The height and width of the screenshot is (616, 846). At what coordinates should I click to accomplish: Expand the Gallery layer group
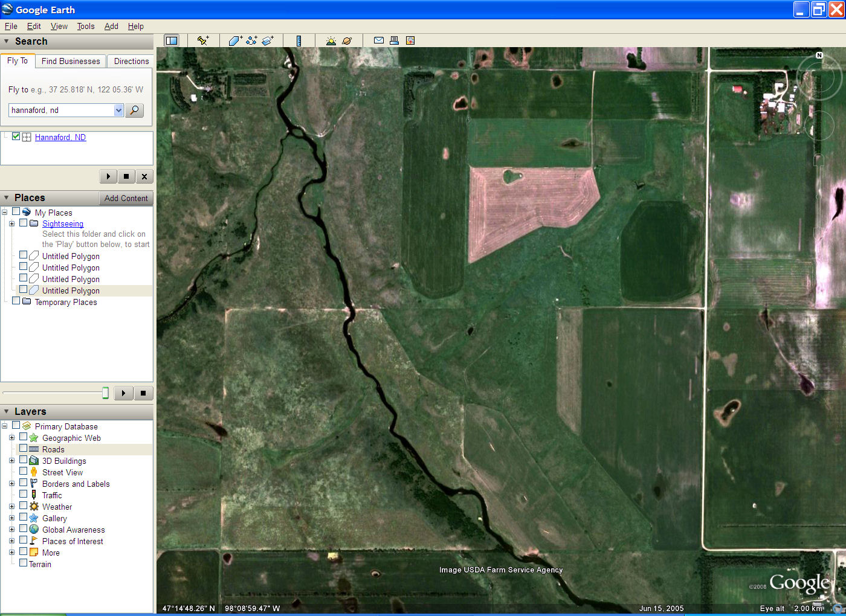(11, 518)
